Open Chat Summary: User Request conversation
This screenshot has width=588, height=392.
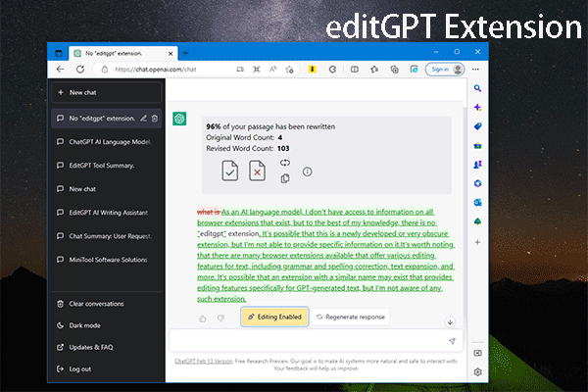(x=107, y=236)
